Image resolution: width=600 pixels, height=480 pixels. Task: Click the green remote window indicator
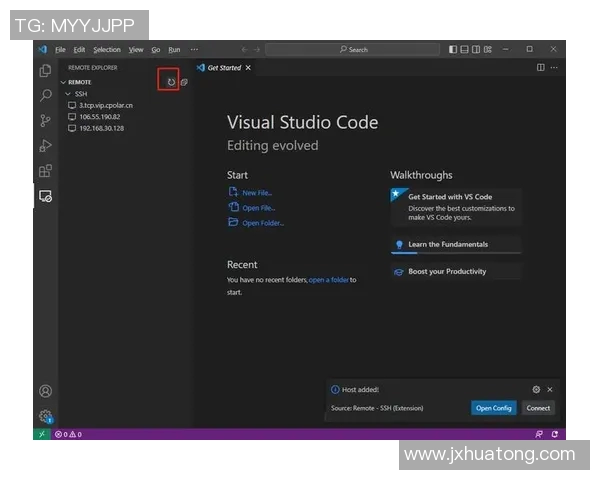coord(41,435)
